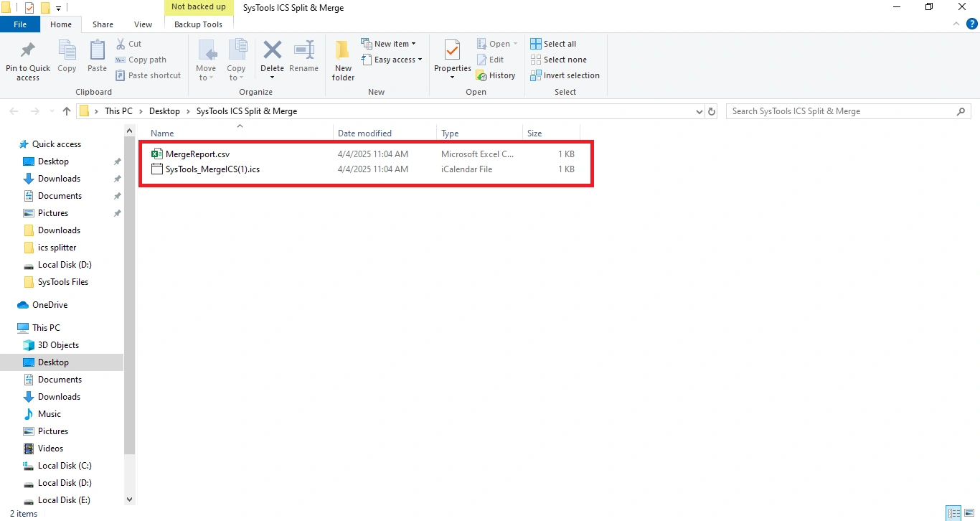Select pinned Desktop under Quick access
Viewport: 980px width, 521px height.
pos(53,161)
